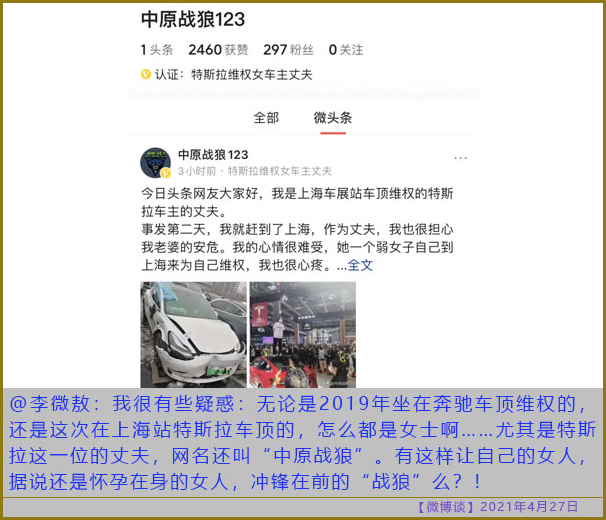
Task: Click the yellow V verification badge beside 认证
Action: pyautogui.click(x=146, y=74)
